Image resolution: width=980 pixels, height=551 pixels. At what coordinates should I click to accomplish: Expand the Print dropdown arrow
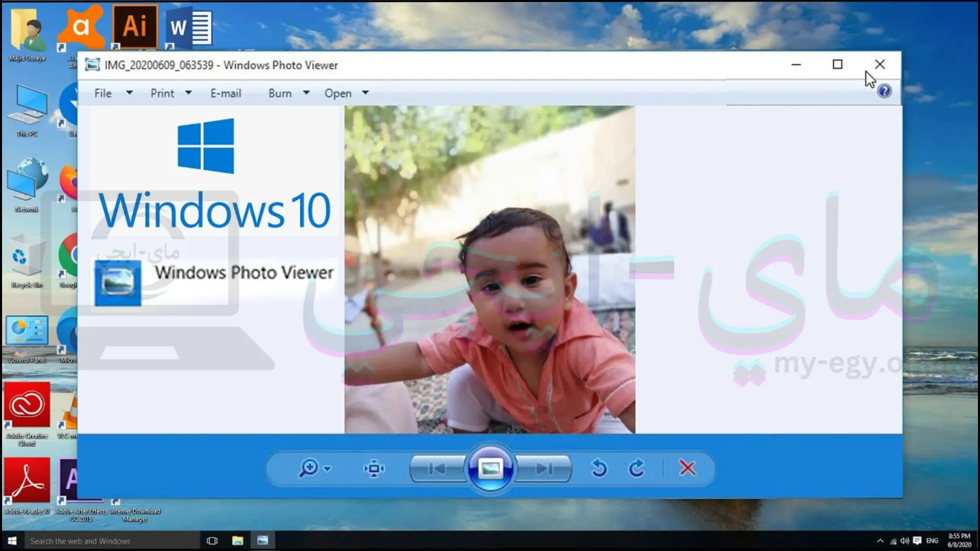[188, 93]
